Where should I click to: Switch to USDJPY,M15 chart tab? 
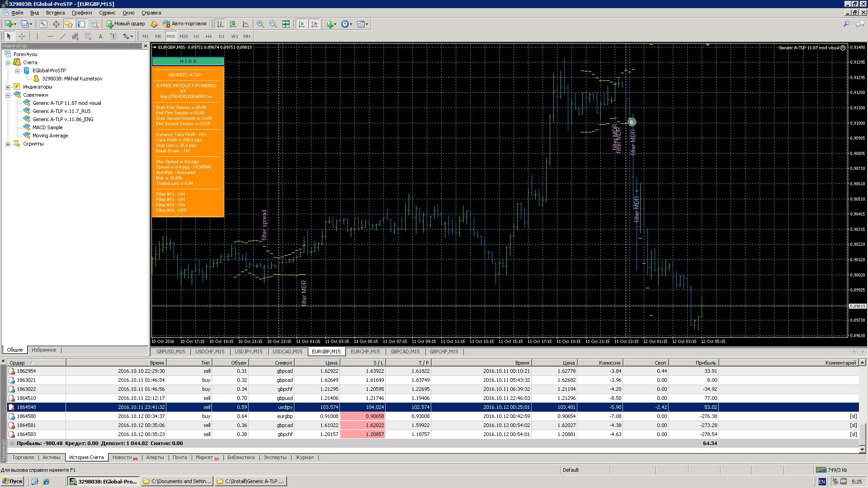[x=248, y=352]
